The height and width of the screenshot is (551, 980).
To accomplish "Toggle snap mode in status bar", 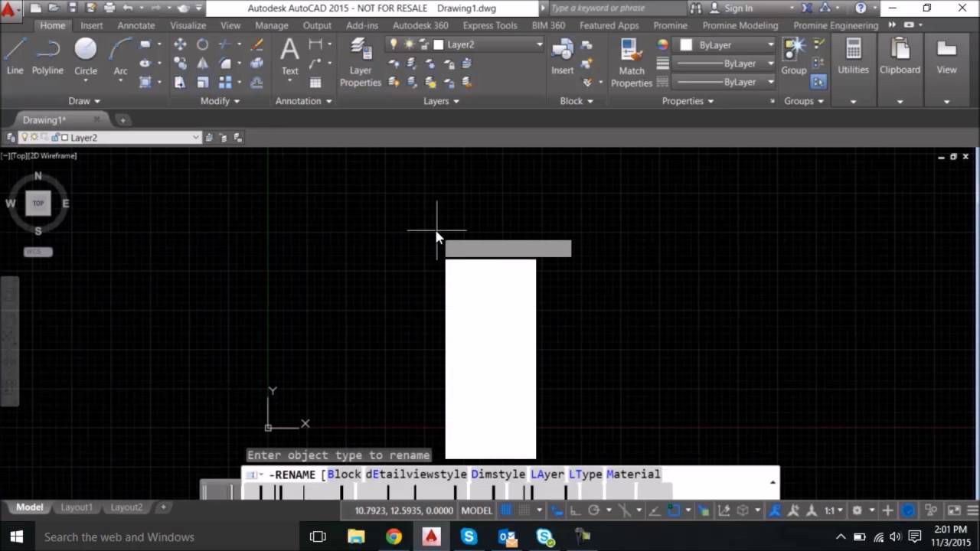I will pyautogui.click(x=523, y=510).
